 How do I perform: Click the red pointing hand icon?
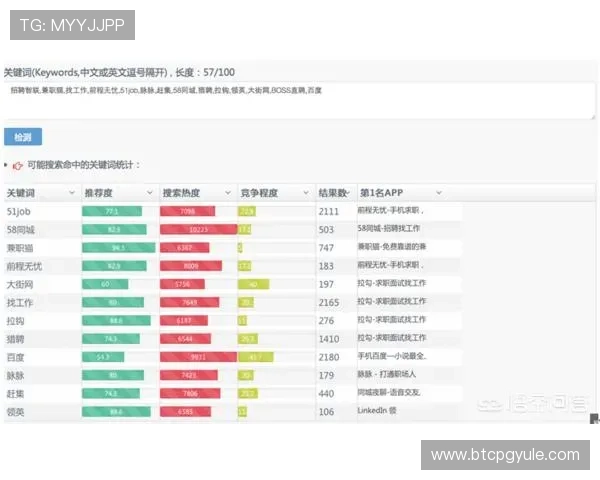(18, 166)
